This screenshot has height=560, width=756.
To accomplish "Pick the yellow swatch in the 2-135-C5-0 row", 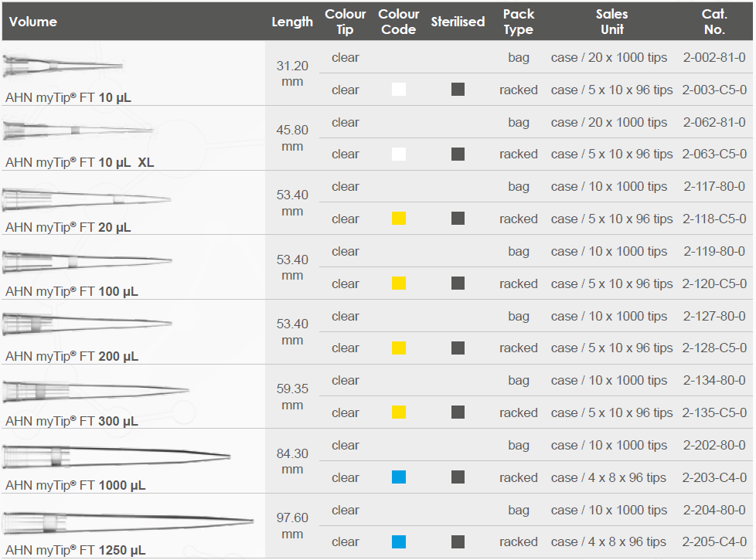I will pyautogui.click(x=399, y=412).
